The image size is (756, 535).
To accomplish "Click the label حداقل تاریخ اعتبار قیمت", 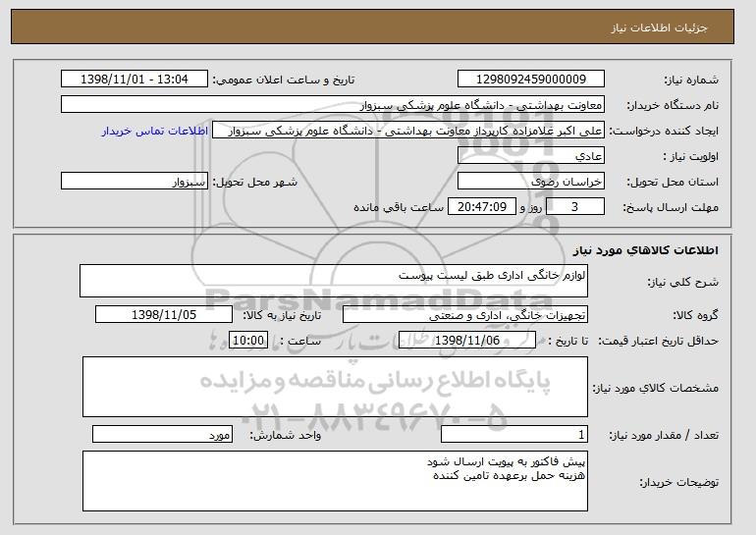I will point(658,341).
